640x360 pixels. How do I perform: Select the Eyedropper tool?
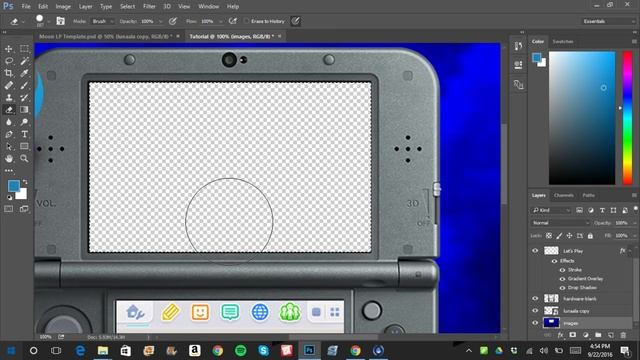[x=24, y=73]
